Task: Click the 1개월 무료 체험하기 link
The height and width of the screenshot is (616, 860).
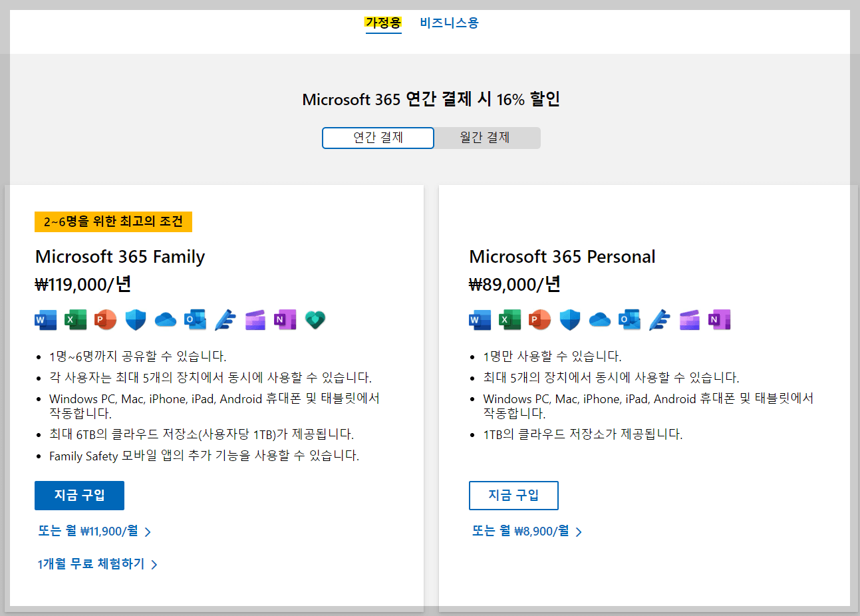Action: tap(97, 564)
